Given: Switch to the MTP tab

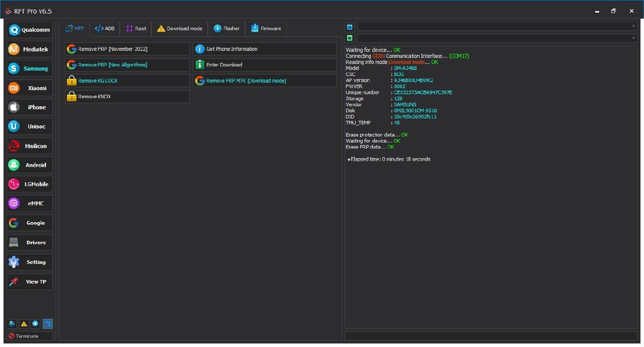Looking at the screenshot, I should (75, 29).
